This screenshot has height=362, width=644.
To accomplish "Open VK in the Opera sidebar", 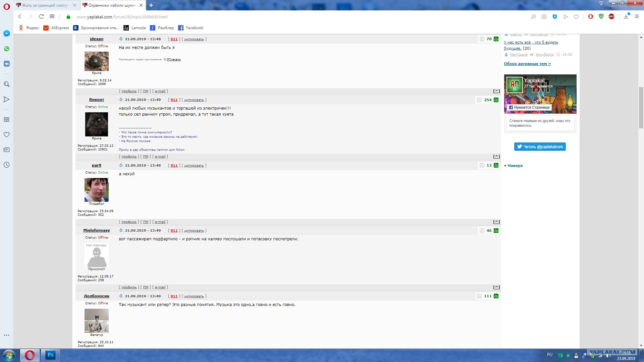I will click(6, 64).
